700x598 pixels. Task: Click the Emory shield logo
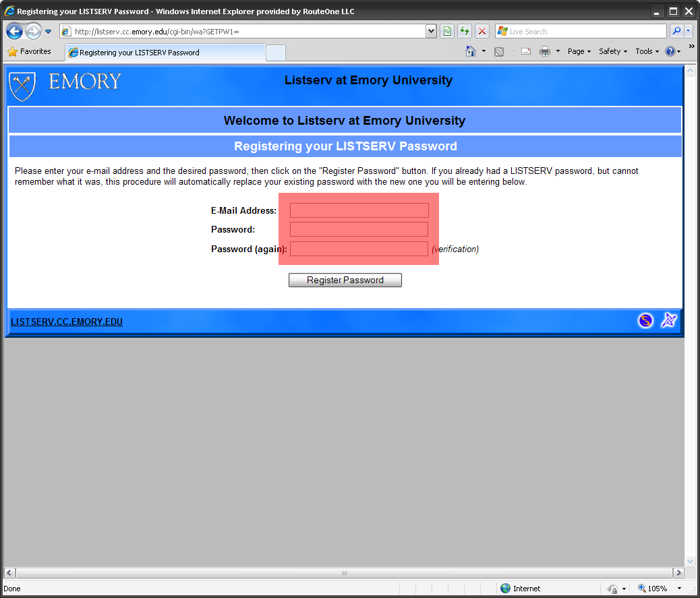[x=22, y=86]
